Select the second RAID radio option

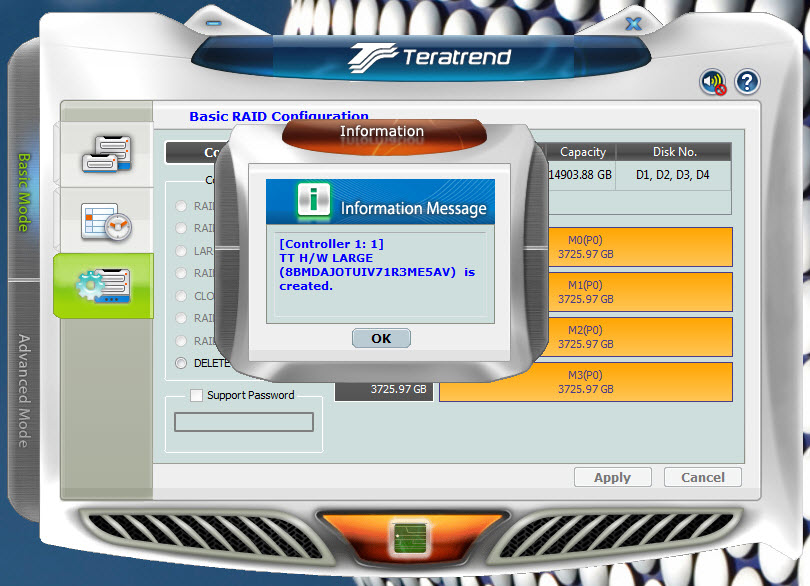click(x=181, y=228)
